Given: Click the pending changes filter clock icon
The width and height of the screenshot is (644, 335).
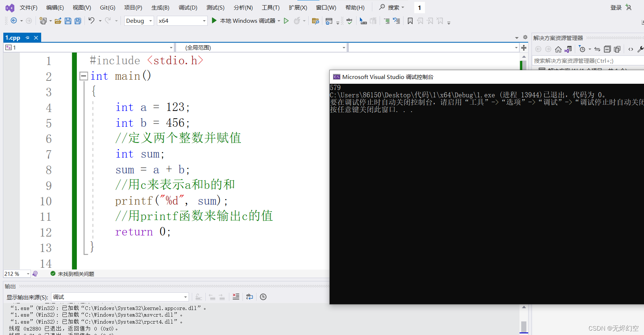Looking at the screenshot, I should click(x=582, y=49).
